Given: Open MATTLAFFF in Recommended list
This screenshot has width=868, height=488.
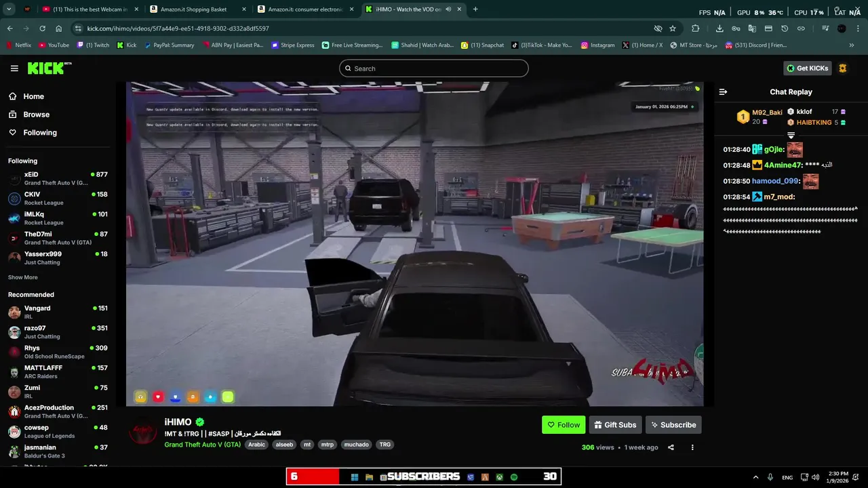Looking at the screenshot, I should coord(58,372).
